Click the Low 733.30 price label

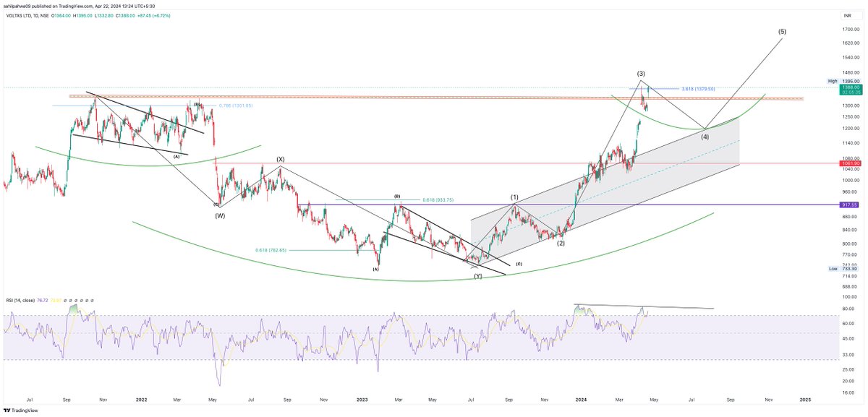click(843, 269)
